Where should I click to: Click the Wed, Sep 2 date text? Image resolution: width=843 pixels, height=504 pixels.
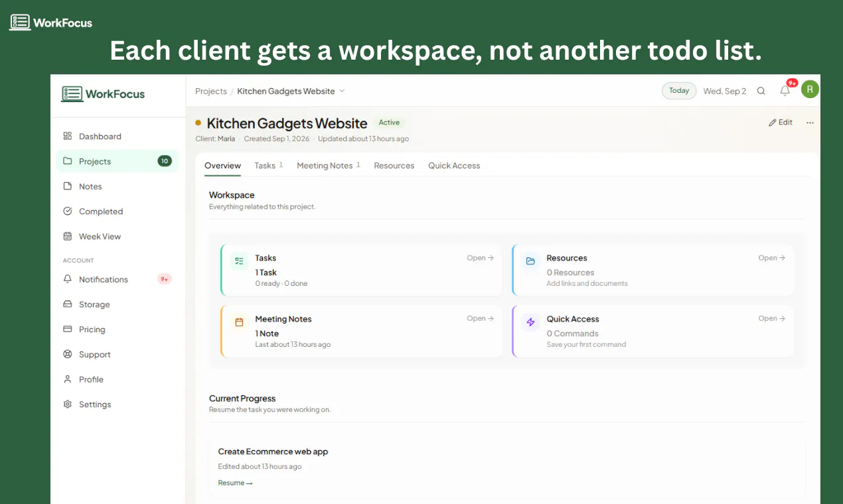725,91
